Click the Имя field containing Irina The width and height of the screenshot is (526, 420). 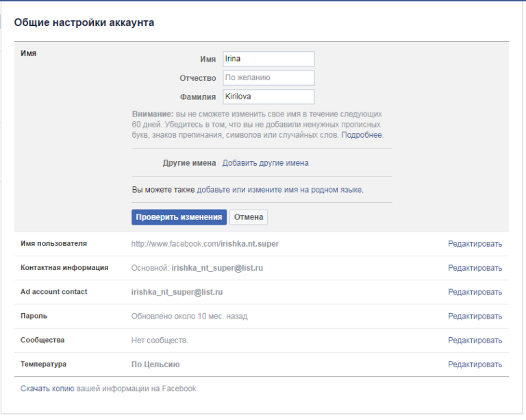point(268,59)
